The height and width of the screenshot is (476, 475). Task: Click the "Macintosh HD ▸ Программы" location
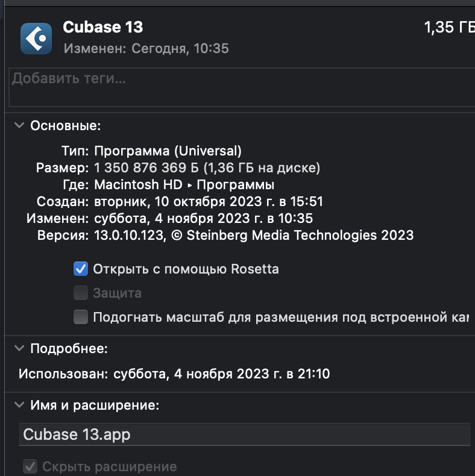coord(184,184)
